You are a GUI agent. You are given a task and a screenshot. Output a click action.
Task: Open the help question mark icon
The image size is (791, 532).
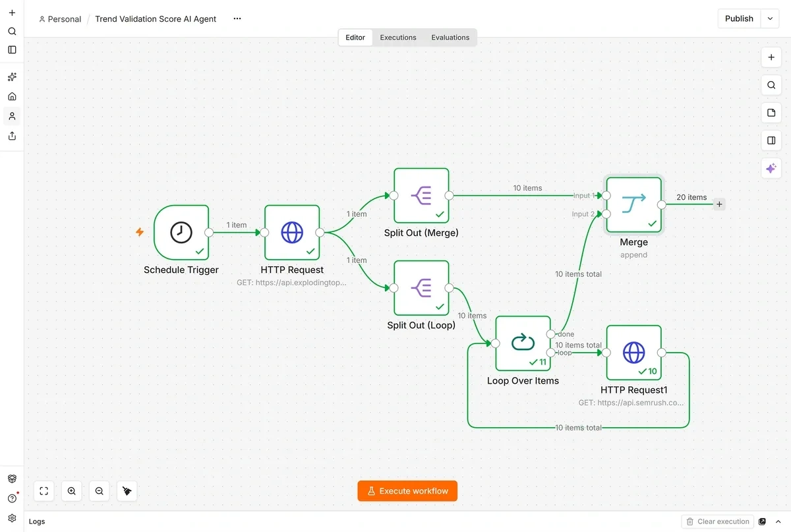point(12,498)
